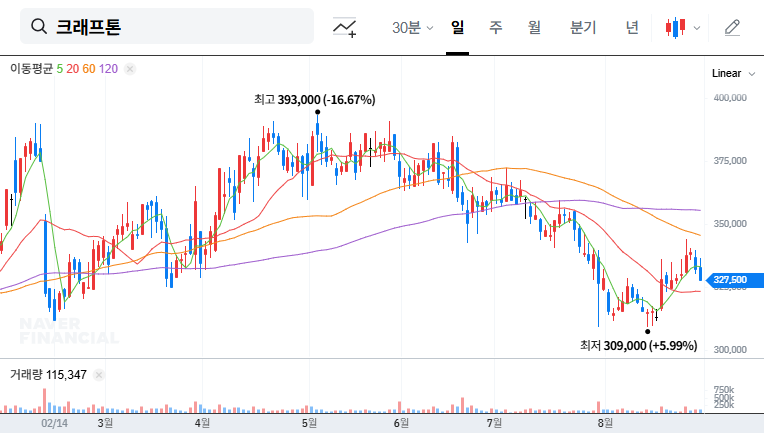
Task: Click the 400,000 price axis label
Action: click(730, 98)
